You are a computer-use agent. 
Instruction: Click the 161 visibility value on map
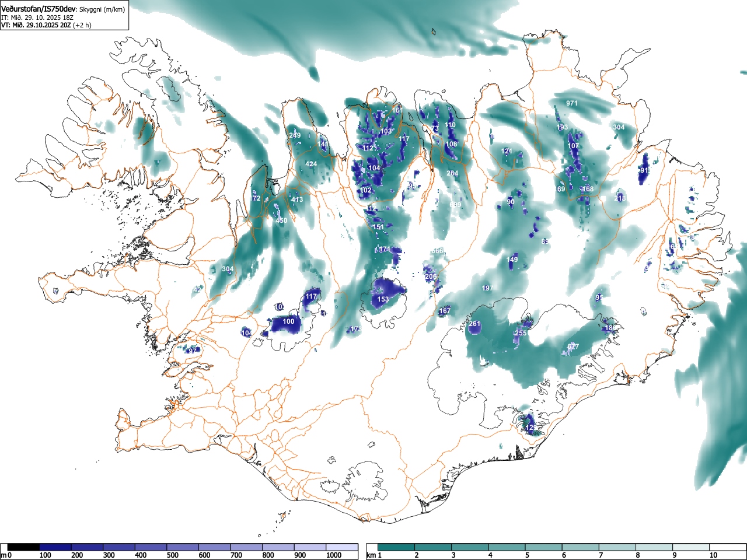point(397,110)
